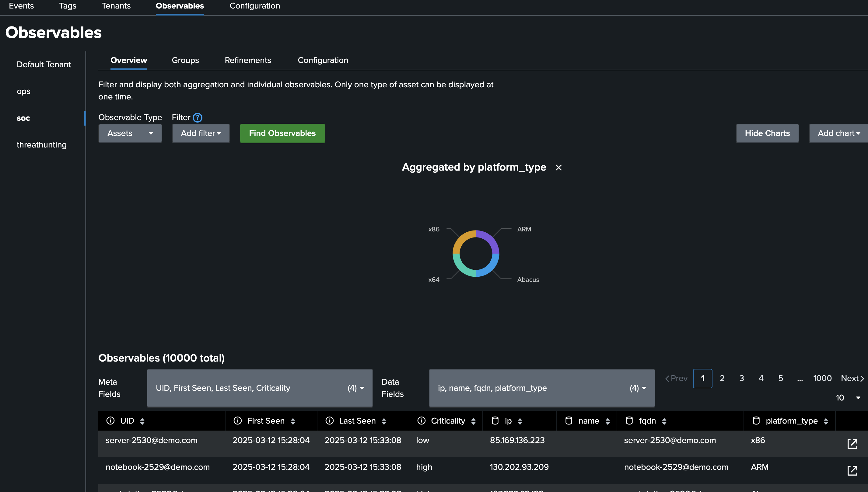Screen dimensions: 868x492
Task: Click the data icon next to the ip column
Action: [x=496, y=421]
